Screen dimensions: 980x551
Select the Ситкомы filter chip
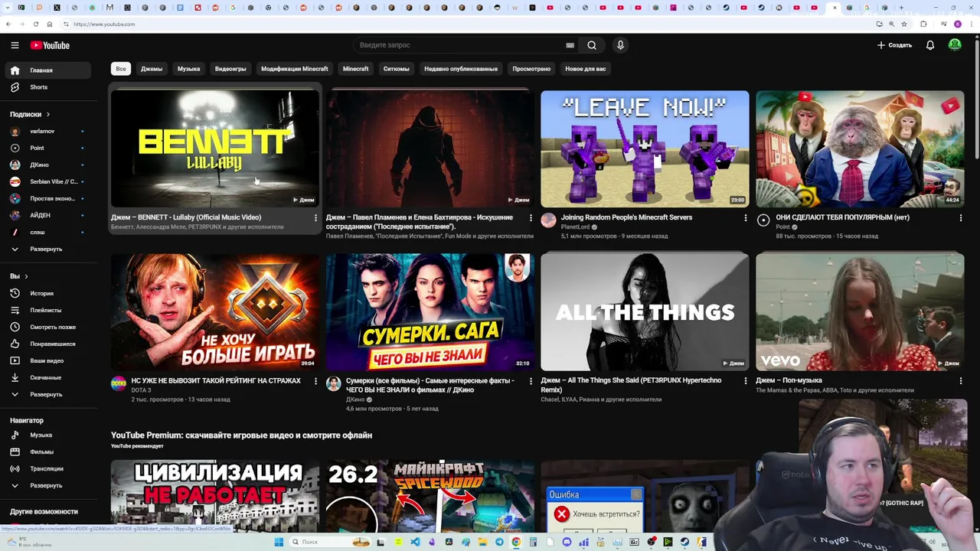pyautogui.click(x=396, y=69)
